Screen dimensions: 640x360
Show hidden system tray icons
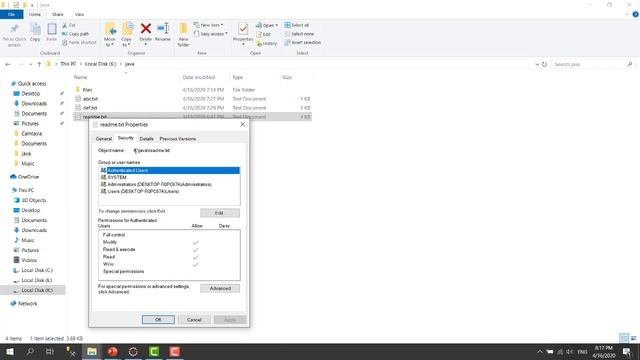(540, 352)
